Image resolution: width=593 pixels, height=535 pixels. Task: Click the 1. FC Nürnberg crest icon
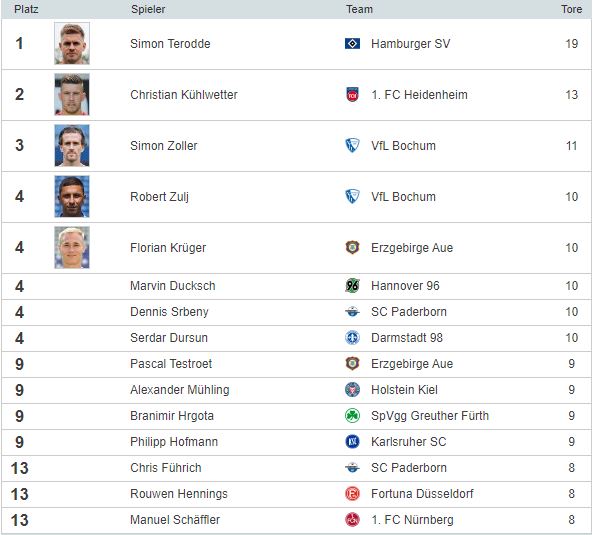coord(352,519)
